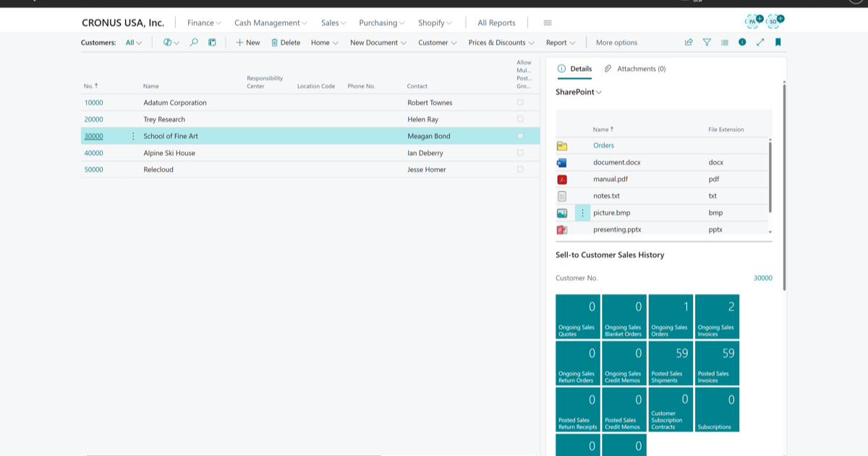
Task: Open customer number 10000 link
Action: [94, 103]
